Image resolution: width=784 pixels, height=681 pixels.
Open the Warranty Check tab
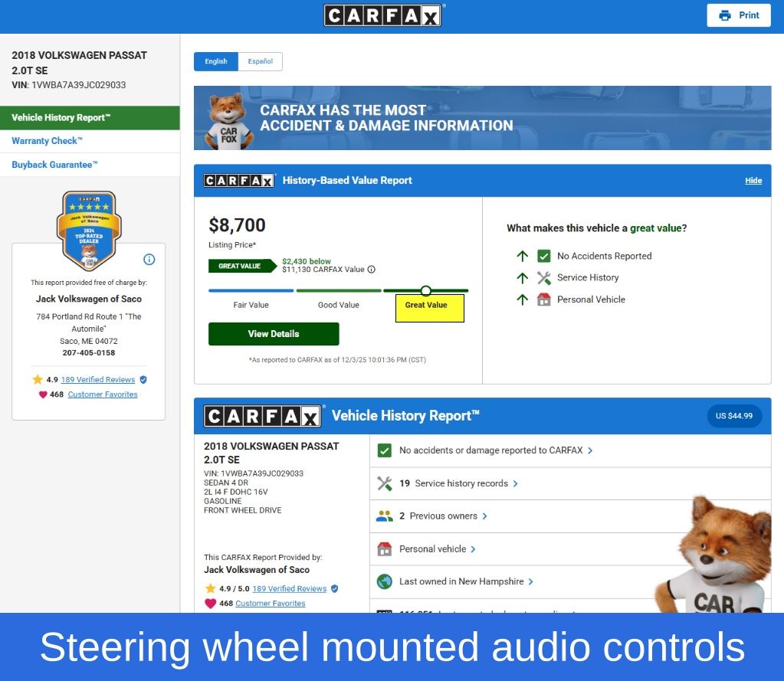point(48,141)
